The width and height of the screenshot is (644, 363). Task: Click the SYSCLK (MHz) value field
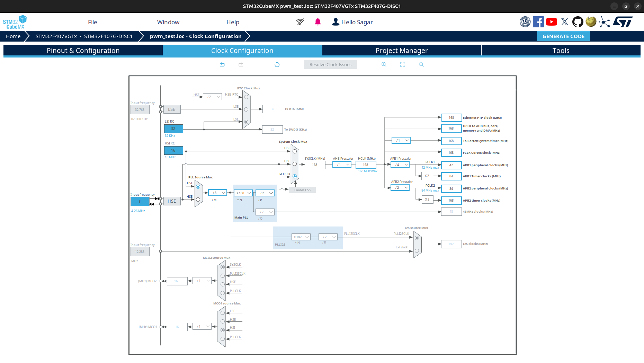point(315,165)
